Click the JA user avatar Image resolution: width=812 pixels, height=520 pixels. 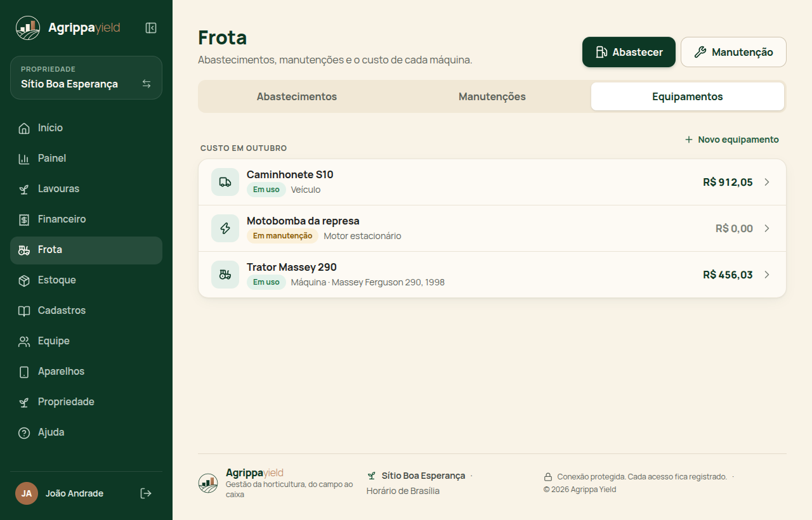[x=27, y=493]
